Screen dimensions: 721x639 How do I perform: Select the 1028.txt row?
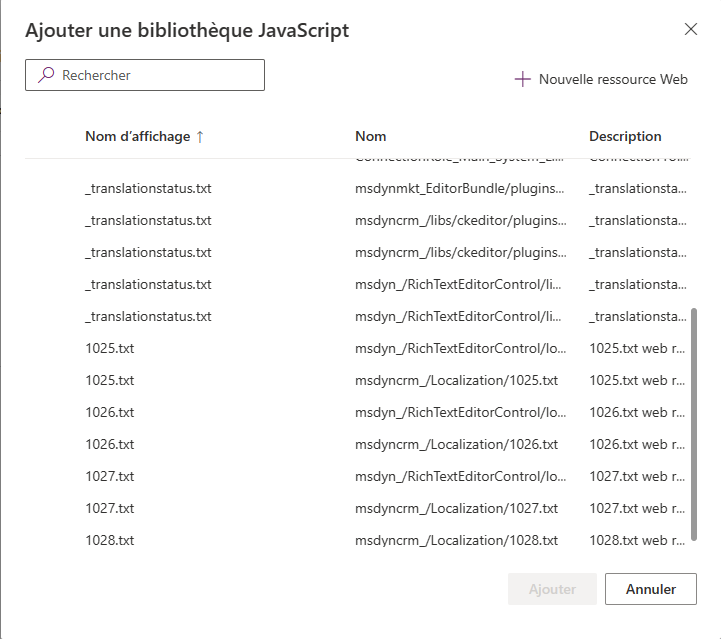point(358,540)
